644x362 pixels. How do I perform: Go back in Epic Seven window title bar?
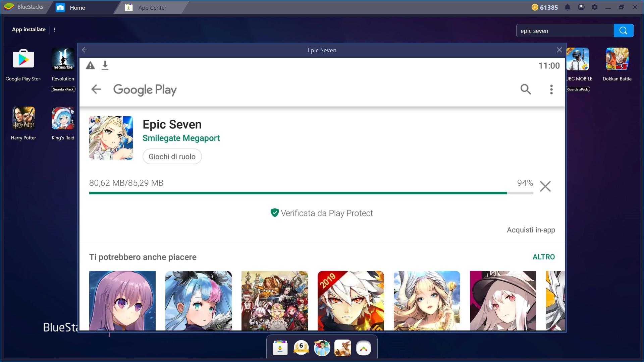click(85, 50)
